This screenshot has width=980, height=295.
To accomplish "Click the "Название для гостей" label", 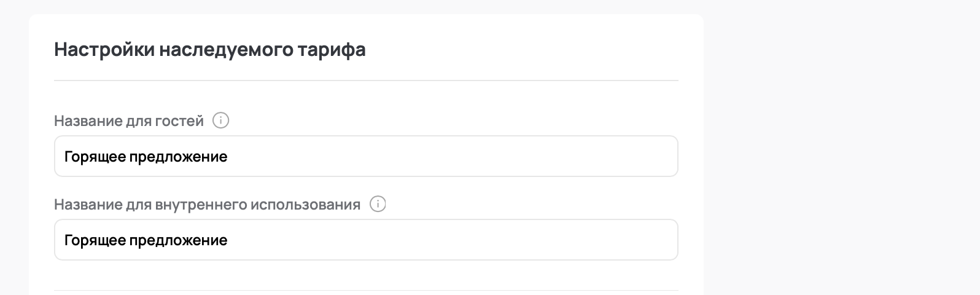I will point(129,121).
